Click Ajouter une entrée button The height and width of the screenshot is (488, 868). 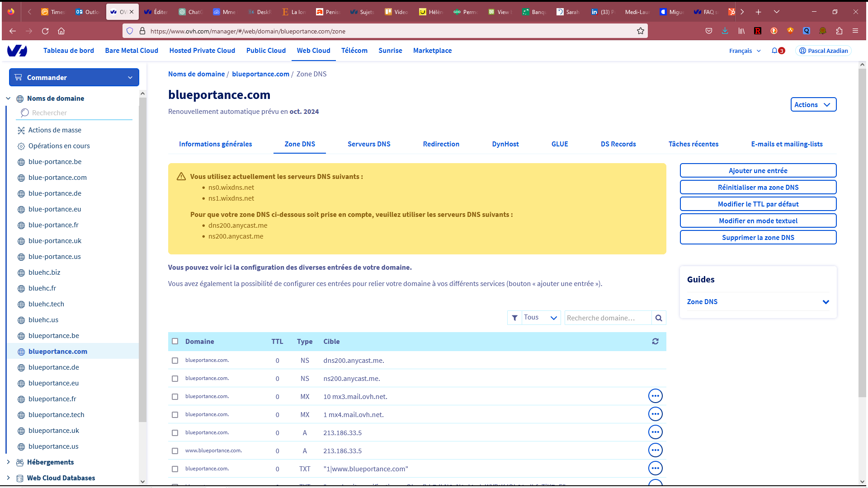758,171
